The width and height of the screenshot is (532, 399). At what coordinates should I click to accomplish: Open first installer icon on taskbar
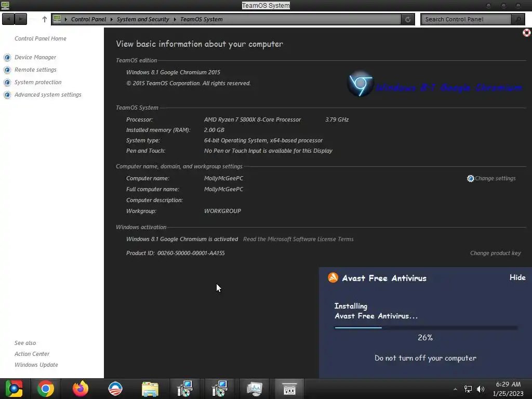click(185, 389)
